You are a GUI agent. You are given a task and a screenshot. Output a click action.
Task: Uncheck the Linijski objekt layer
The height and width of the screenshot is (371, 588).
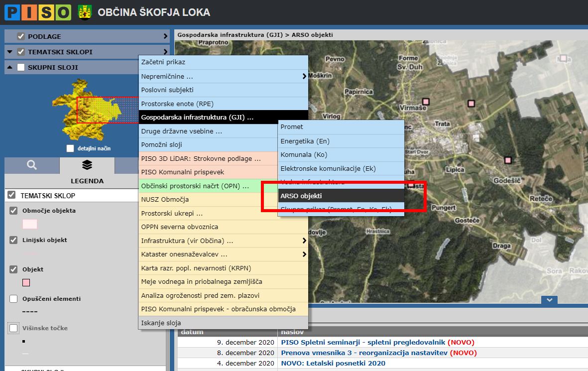point(14,240)
